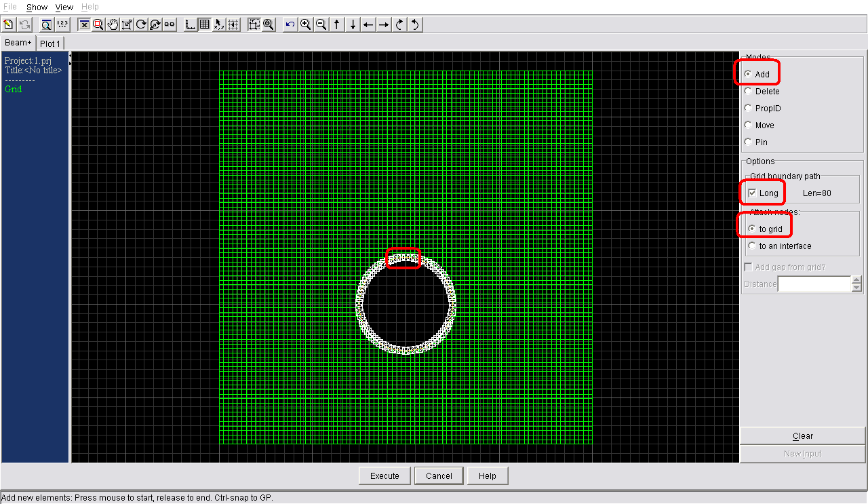
Task: Click the status bar hint text
Action: coord(137,497)
